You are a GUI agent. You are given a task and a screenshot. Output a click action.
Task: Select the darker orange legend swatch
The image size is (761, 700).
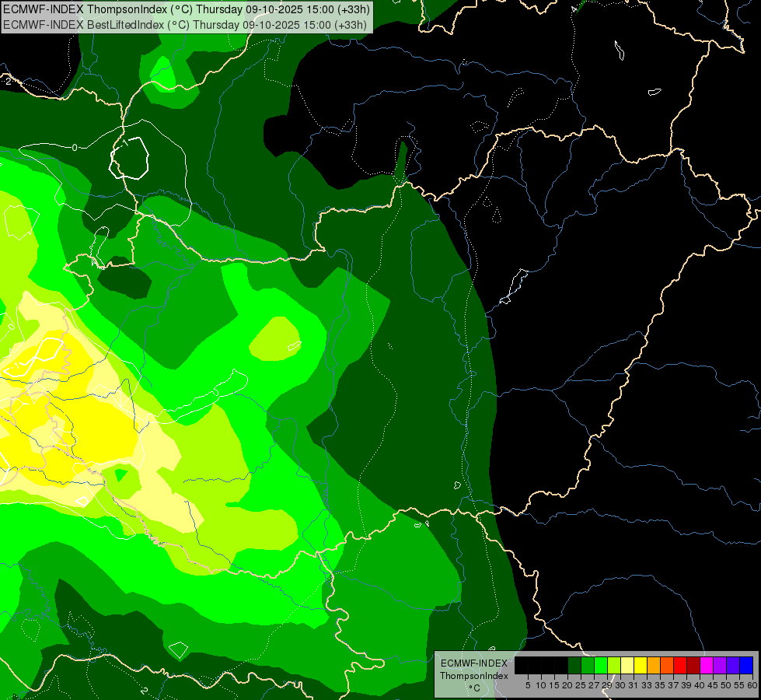click(667, 665)
